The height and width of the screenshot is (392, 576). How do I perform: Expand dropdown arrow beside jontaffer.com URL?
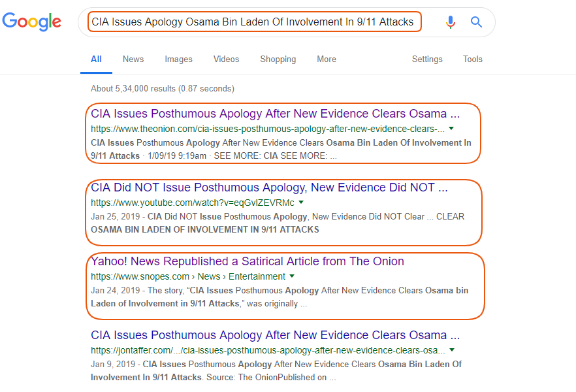coord(452,350)
